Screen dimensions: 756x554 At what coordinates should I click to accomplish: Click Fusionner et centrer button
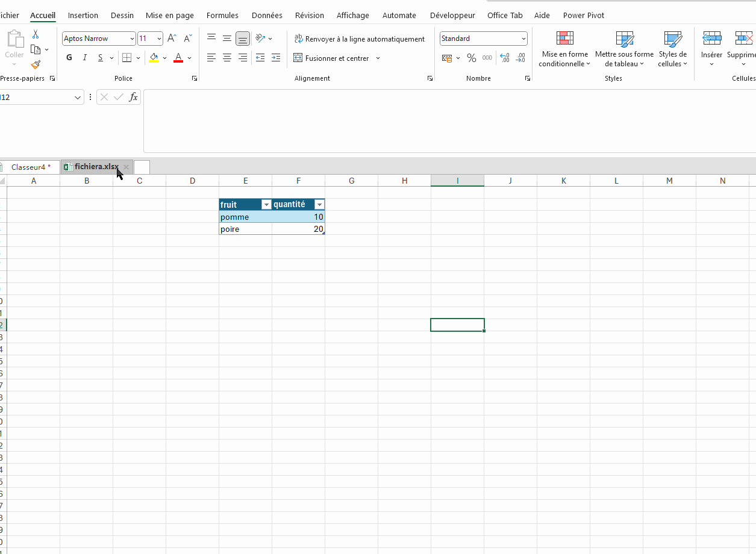coord(331,58)
